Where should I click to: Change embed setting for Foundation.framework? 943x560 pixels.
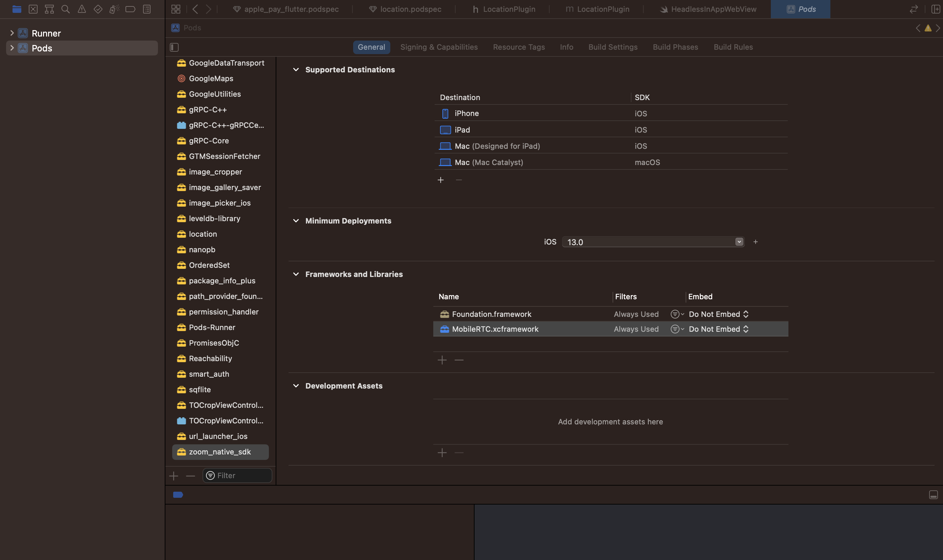click(718, 314)
